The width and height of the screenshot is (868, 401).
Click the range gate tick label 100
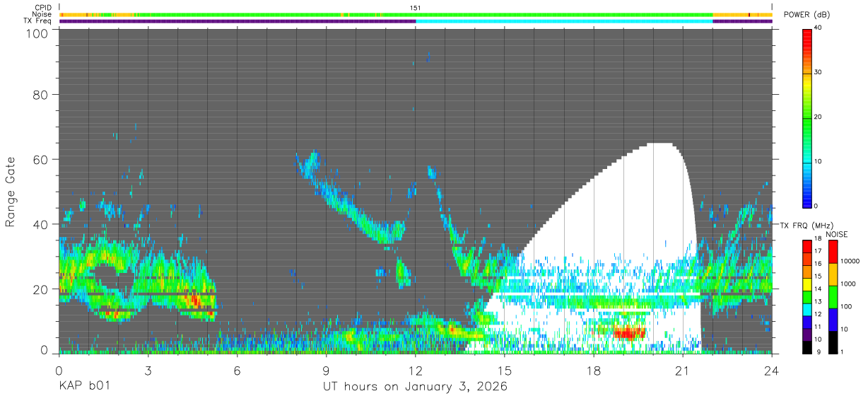click(x=35, y=33)
